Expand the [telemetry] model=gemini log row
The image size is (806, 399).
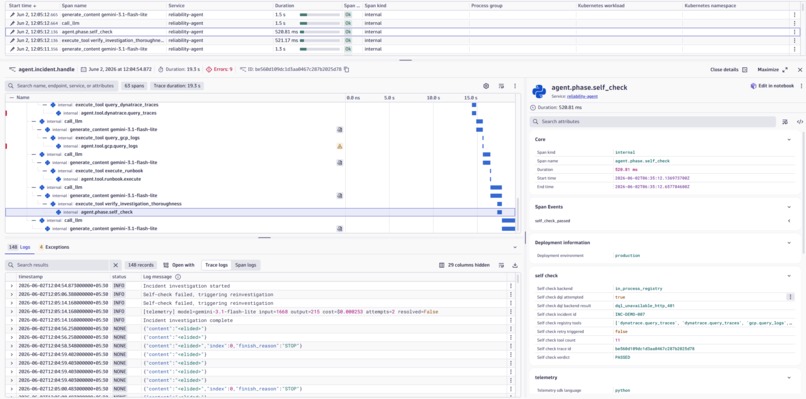(11, 312)
